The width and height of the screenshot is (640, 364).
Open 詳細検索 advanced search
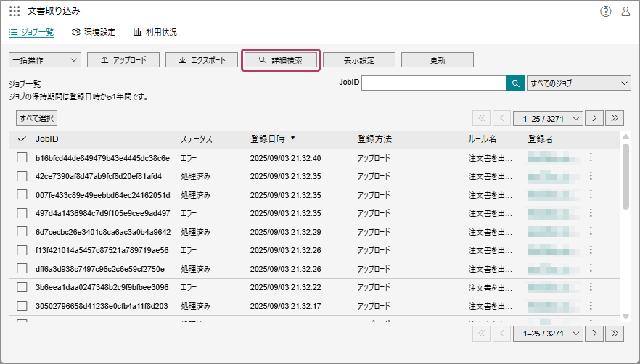[x=281, y=60]
